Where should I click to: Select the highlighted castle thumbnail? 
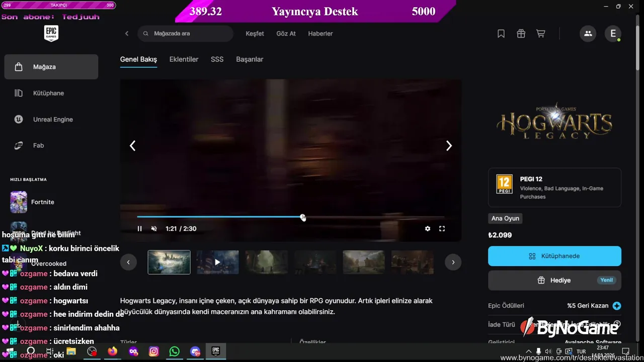(x=169, y=262)
